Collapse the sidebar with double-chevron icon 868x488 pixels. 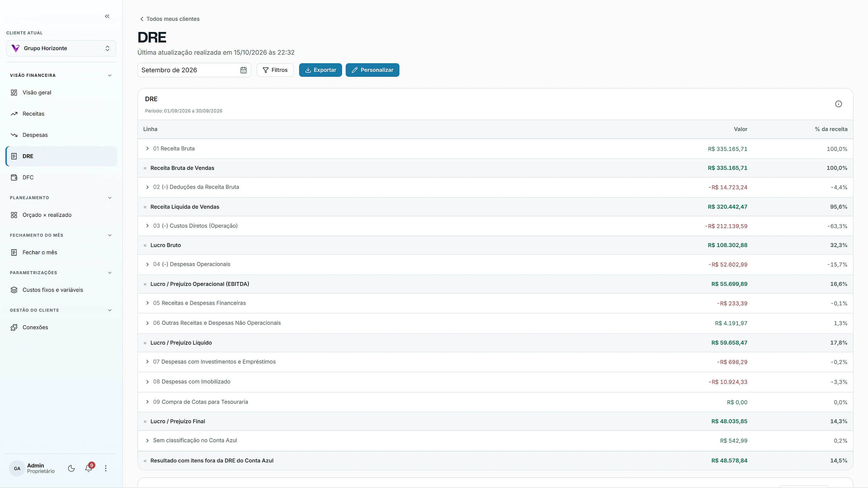(107, 16)
